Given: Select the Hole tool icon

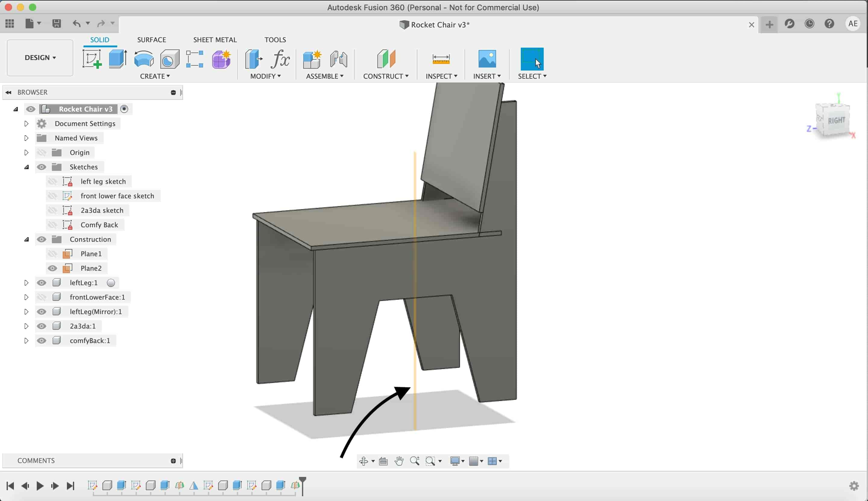Looking at the screenshot, I should pos(170,59).
